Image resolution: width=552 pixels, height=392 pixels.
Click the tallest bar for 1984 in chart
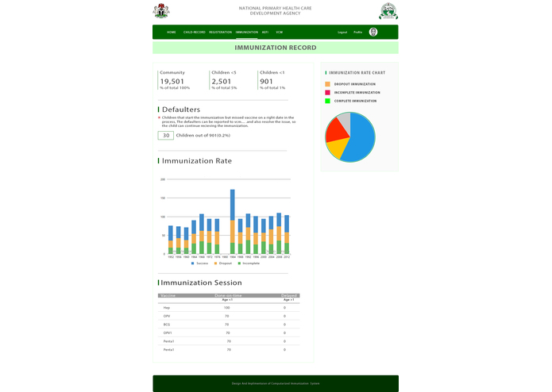233,221
